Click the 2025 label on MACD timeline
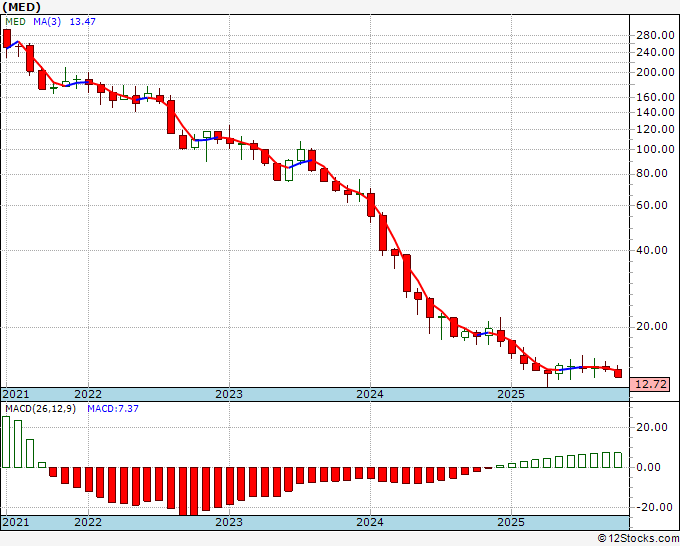The height and width of the screenshot is (546, 680). (x=511, y=522)
